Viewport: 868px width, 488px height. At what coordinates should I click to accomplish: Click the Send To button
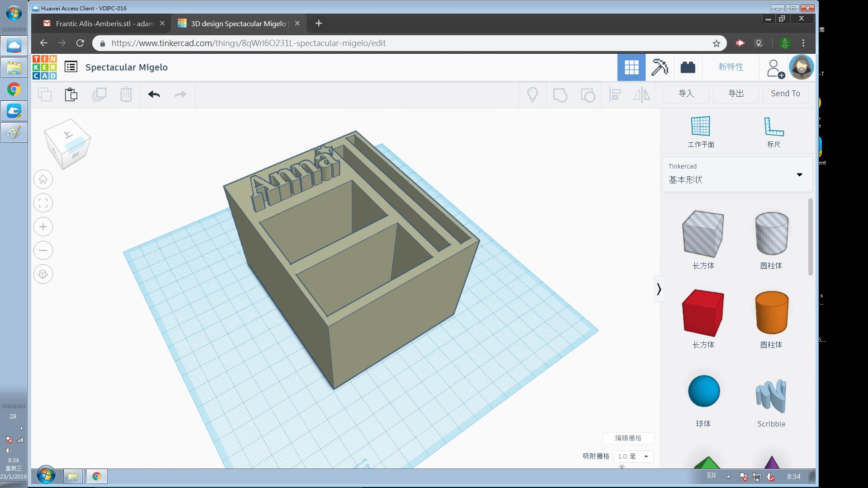pyautogui.click(x=785, y=94)
